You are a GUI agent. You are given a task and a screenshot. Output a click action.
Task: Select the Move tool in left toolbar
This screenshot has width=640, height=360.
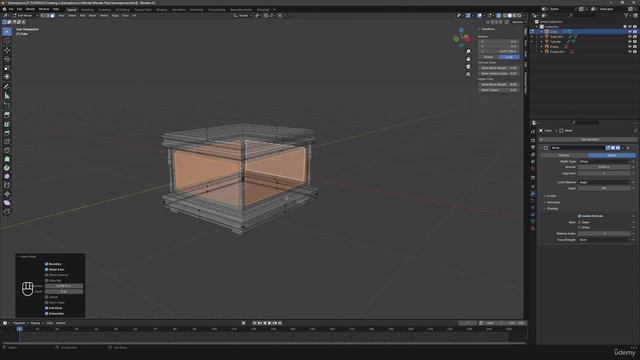(x=7, y=50)
